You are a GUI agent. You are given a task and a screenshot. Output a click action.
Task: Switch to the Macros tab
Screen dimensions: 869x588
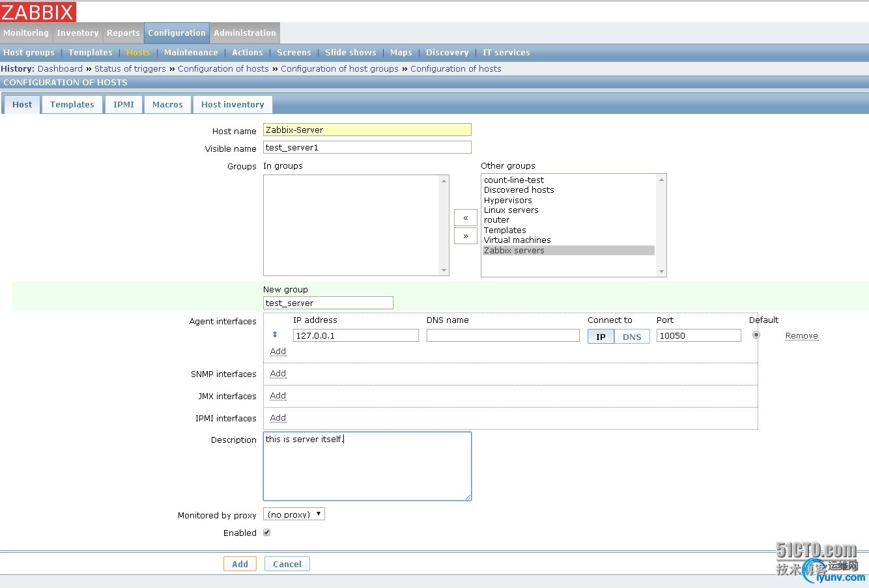[x=167, y=104]
